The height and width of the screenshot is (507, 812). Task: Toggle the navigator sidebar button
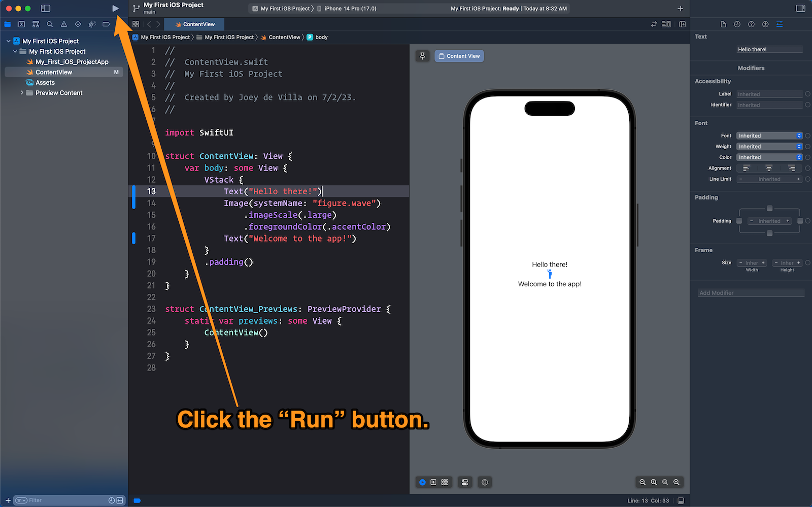[46, 8]
